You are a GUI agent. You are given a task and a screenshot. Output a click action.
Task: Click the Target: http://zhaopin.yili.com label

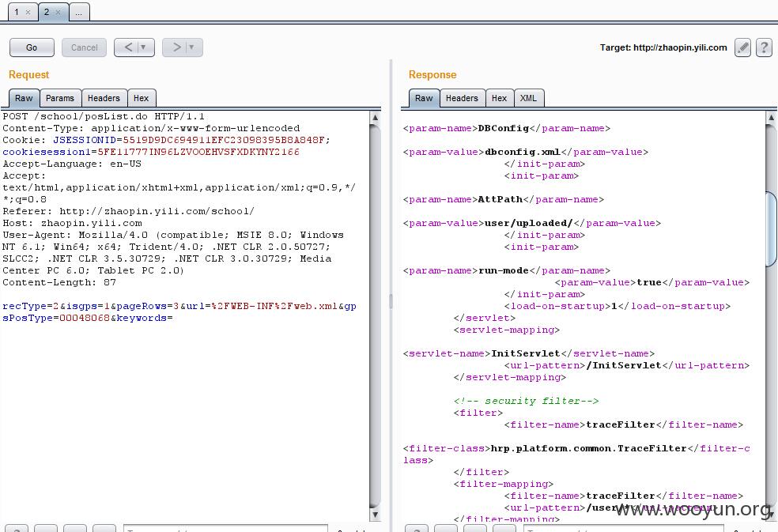click(x=663, y=47)
